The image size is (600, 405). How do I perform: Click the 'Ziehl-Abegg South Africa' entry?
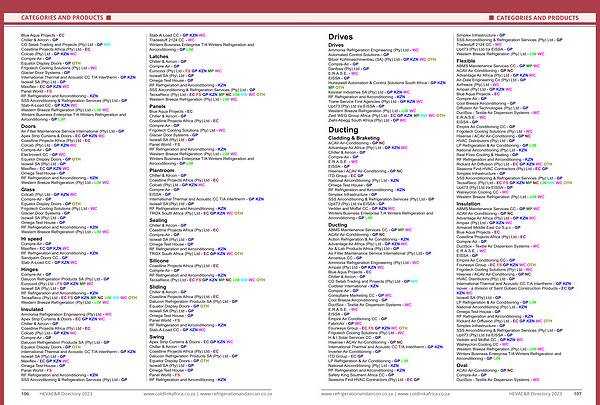(367, 120)
